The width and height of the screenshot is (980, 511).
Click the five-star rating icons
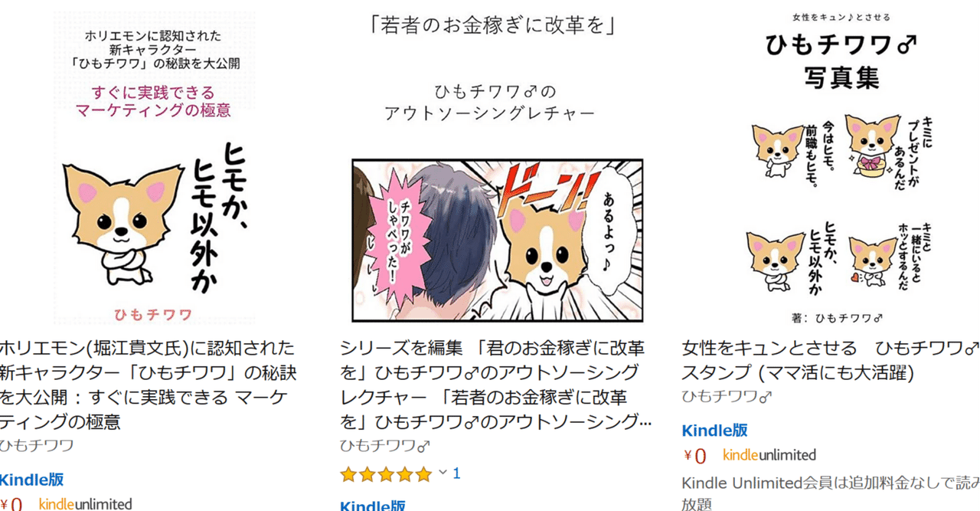[387, 474]
